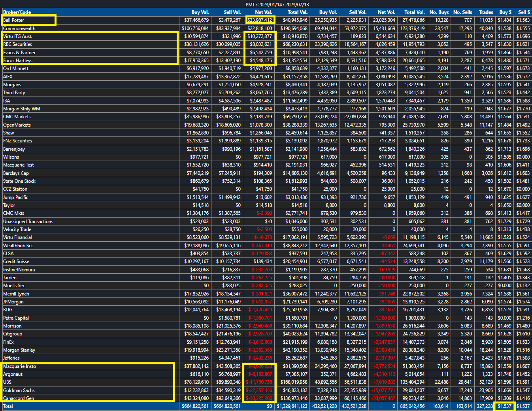Click the No. Sells column header
Image resolution: width=532 pixels, height=411 pixels.
462,12
